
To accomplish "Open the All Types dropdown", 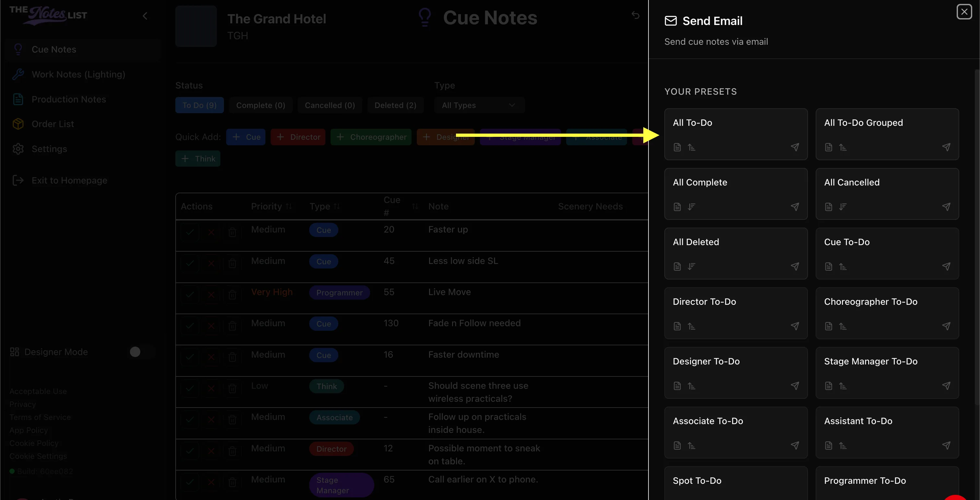I will coord(479,105).
